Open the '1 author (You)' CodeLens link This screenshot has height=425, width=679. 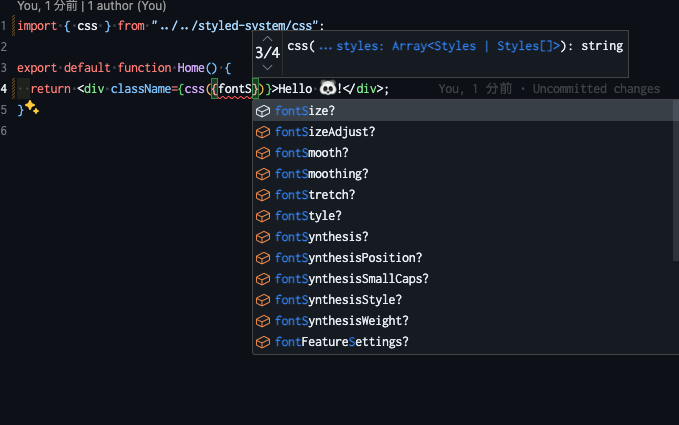point(127,6)
